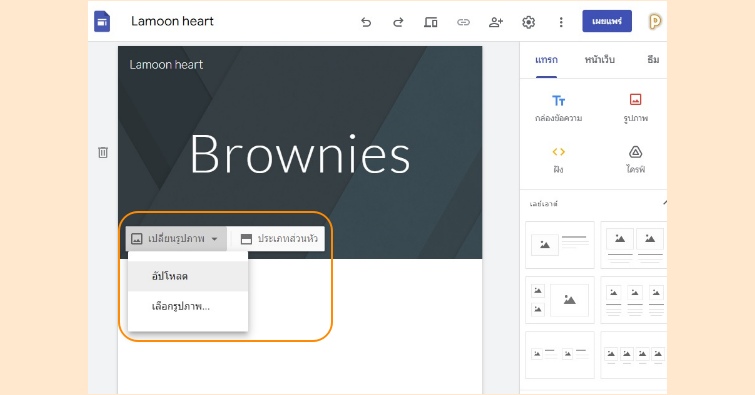The width and height of the screenshot is (755, 395).
Task: Switch to the แทรก (Insert) tab
Action: 546,60
